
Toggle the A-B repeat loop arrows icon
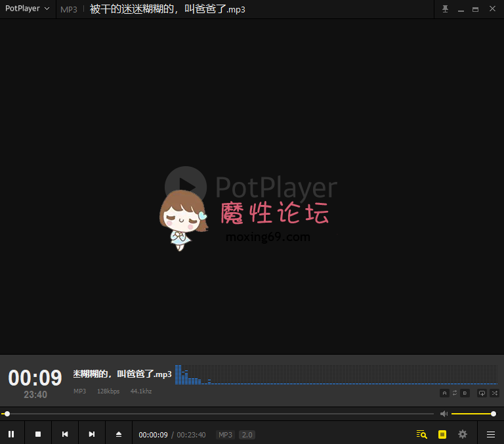click(x=455, y=393)
